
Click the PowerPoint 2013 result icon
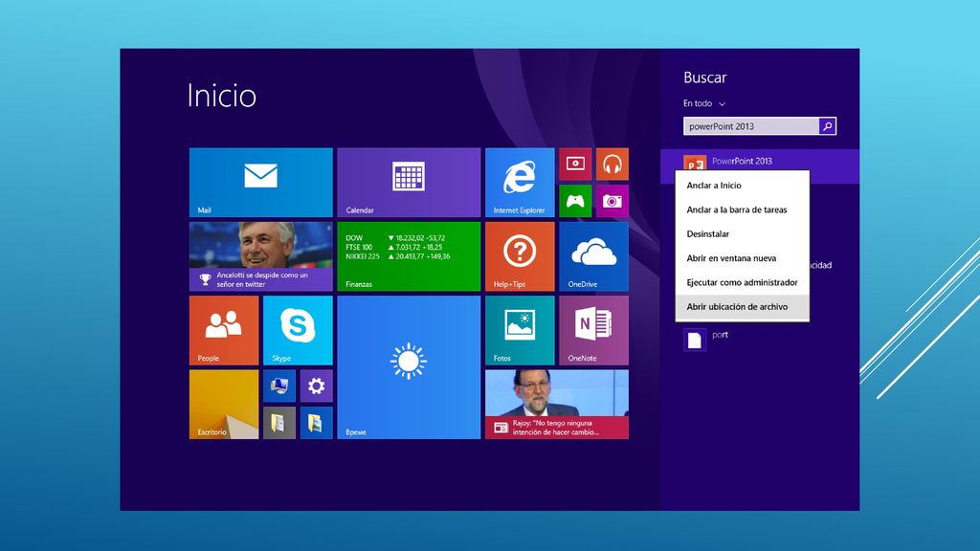tap(695, 163)
